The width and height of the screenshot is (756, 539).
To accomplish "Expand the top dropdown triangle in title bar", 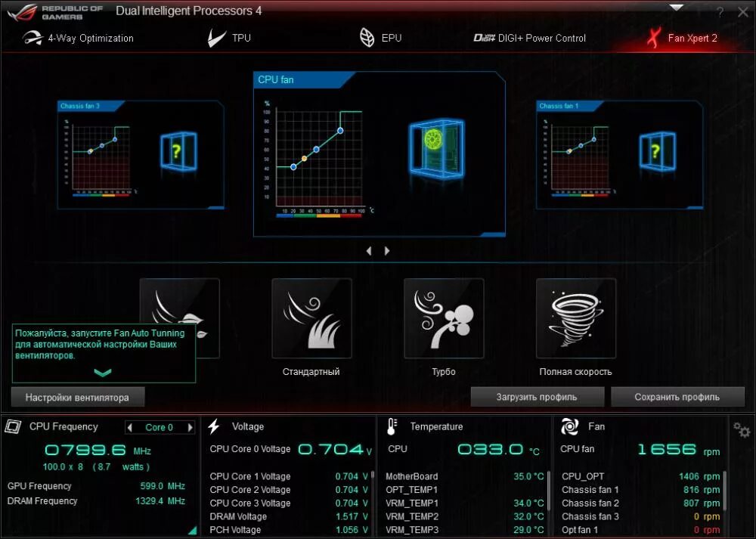I will point(677,8).
